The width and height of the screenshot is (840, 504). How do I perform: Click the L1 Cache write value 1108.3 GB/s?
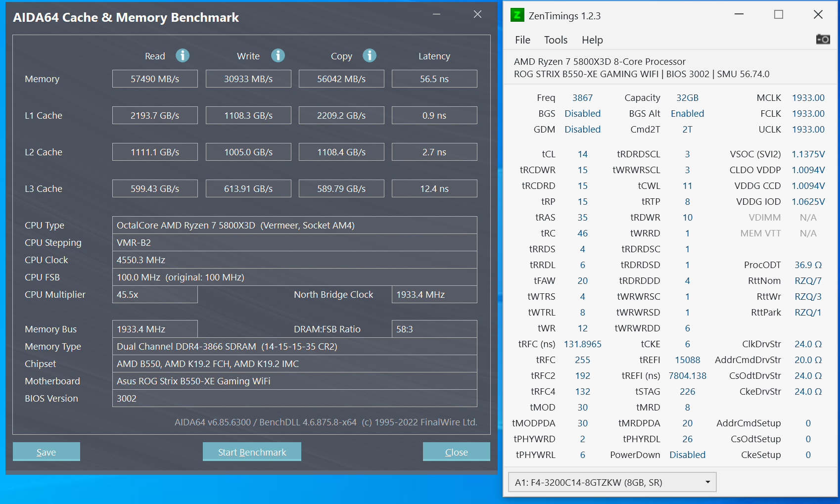point(248,115)
